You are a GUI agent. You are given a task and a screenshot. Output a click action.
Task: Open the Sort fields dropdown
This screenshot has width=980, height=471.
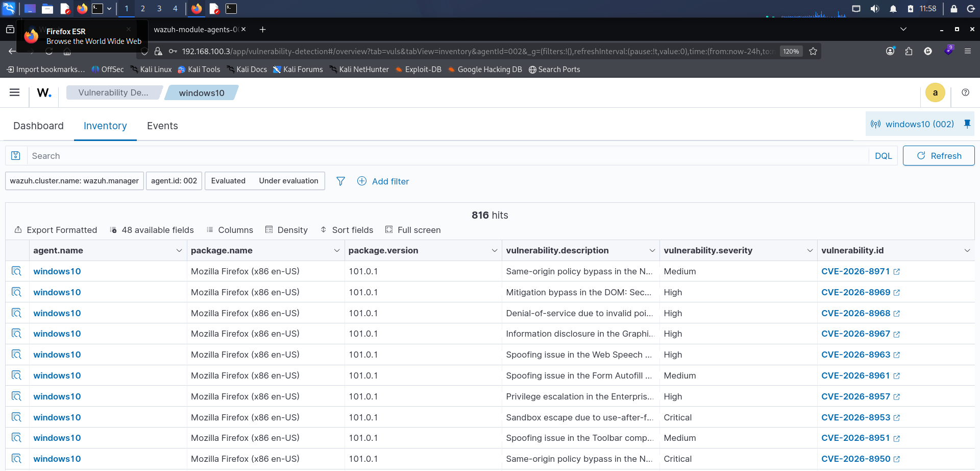point(347,230)
